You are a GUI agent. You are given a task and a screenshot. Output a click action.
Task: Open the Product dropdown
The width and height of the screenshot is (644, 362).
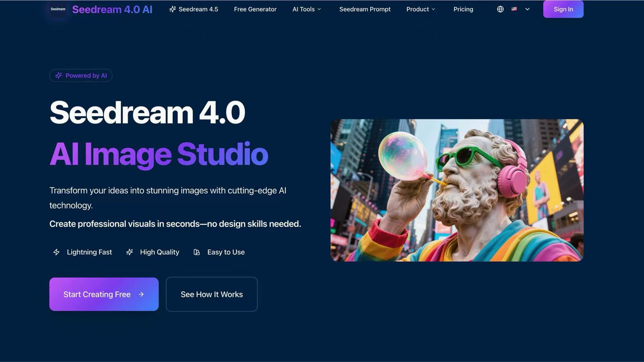421,9
